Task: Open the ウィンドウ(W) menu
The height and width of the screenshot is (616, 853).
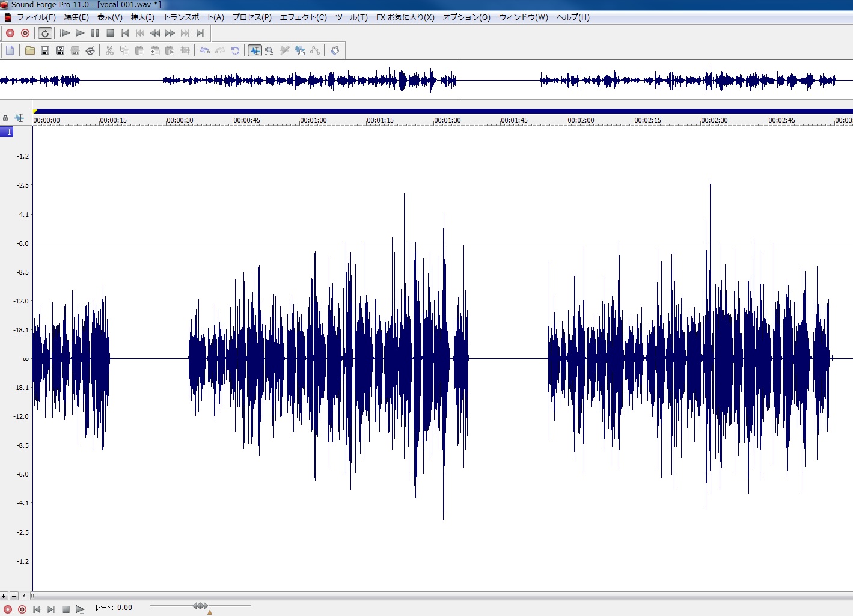Action: pos(523,17)
